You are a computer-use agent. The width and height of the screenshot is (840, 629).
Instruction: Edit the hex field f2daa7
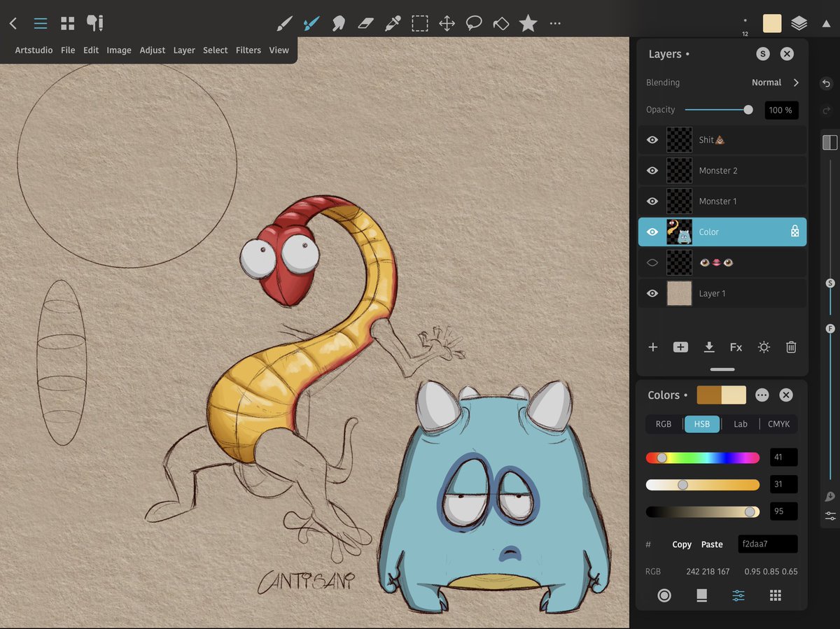[x=768, y=544]
